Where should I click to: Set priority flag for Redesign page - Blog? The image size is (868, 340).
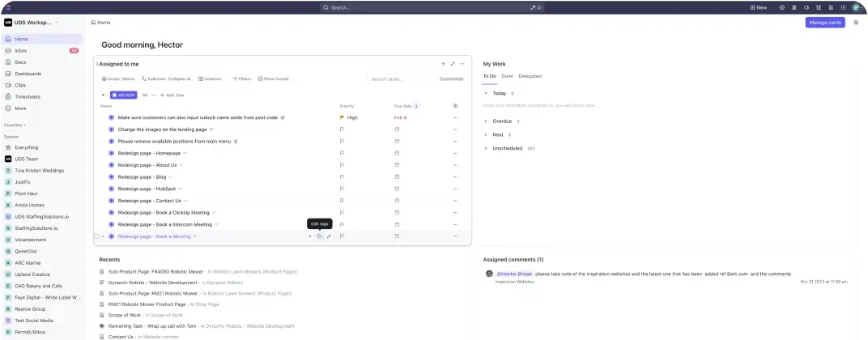point(342,176)
